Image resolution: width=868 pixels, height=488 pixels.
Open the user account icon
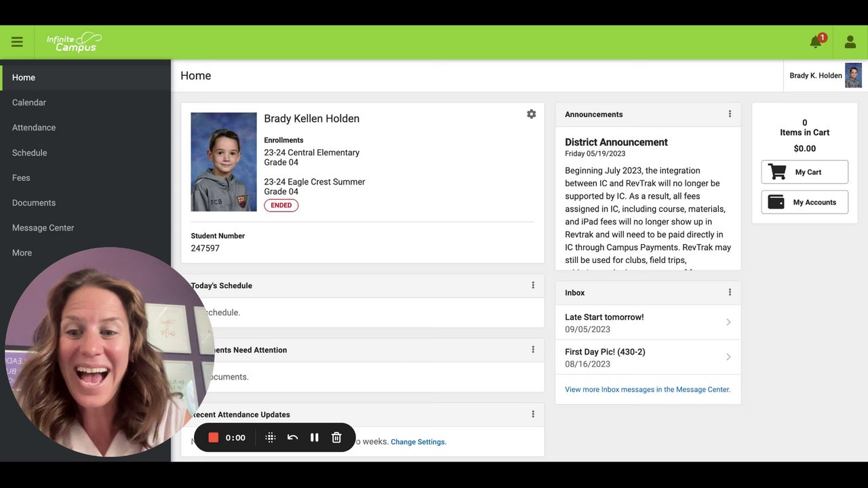click(x=850, y=42)
